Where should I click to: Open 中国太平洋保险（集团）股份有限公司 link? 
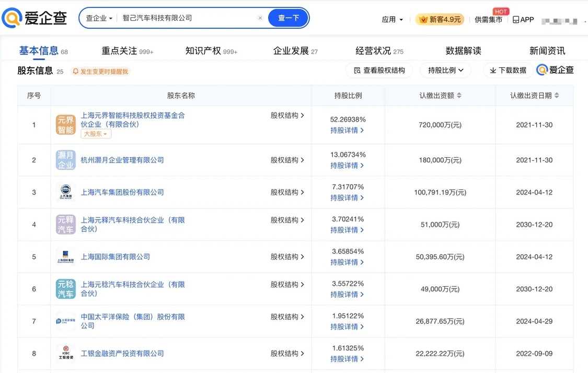click(133, 321)
